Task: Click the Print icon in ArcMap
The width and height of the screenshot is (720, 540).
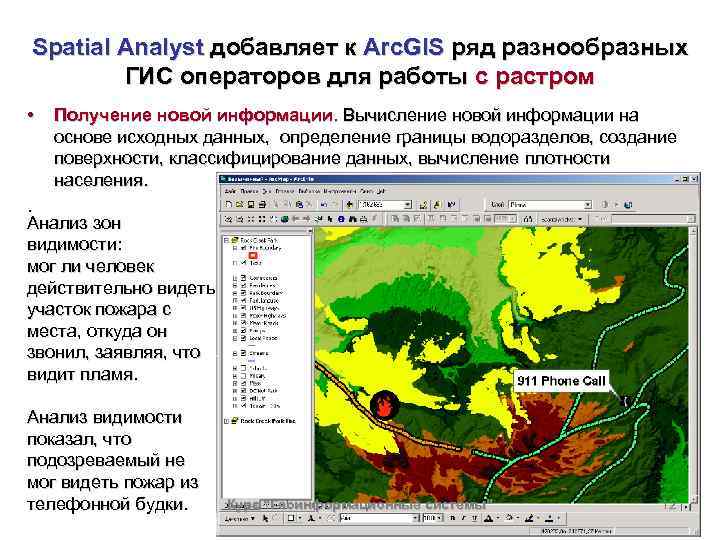Action: (262, 204)
